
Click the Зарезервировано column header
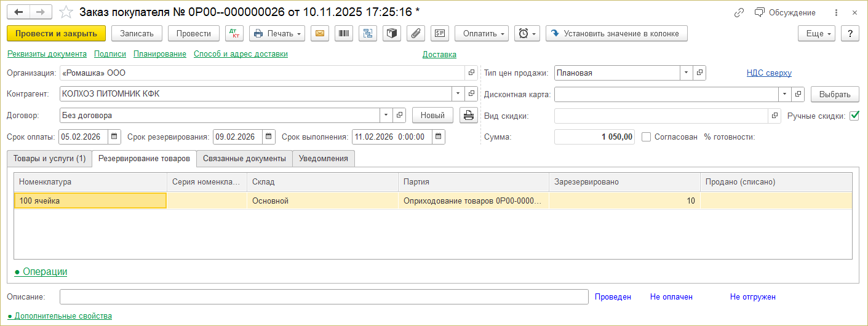tap(624, 182)
